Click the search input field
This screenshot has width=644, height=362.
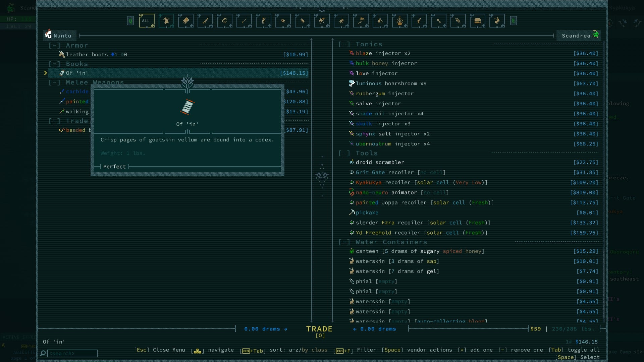pos(72,353)
